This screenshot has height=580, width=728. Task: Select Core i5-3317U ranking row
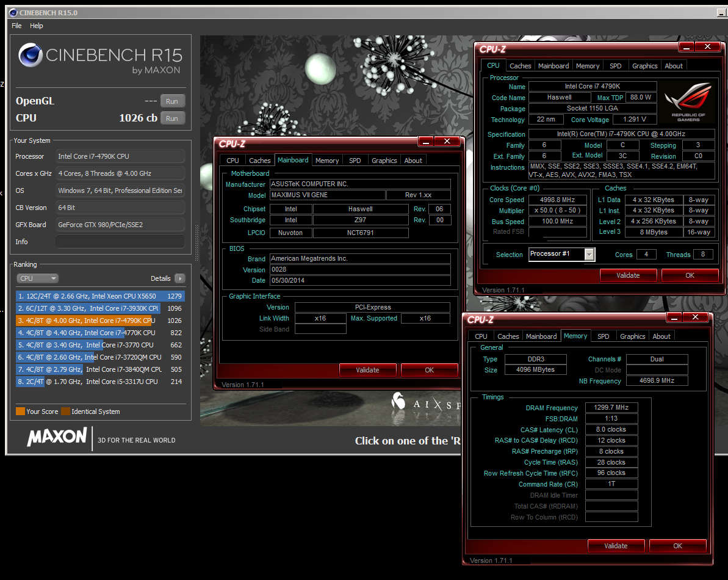100,382
